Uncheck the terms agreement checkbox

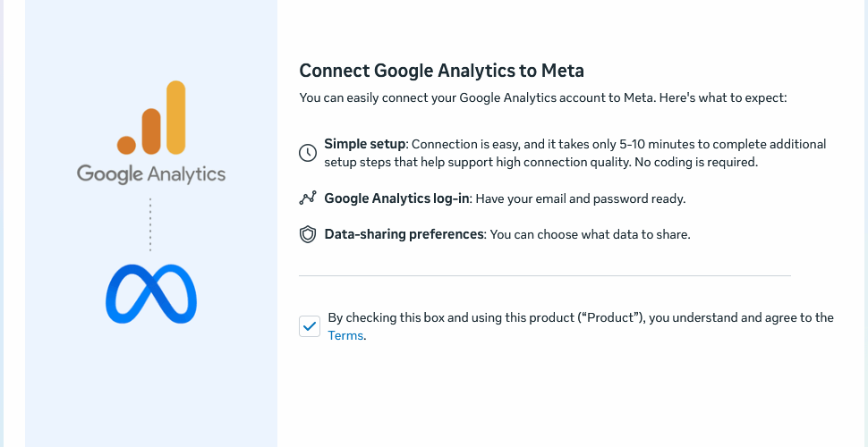(x=310, y=326)
